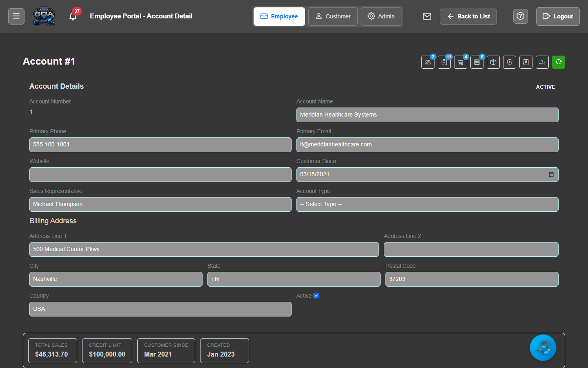The width and height of the screenshot is (588, 368).
Task: Switch to the Admin tab
Action: pyautogui.click(x=381, y=16)
